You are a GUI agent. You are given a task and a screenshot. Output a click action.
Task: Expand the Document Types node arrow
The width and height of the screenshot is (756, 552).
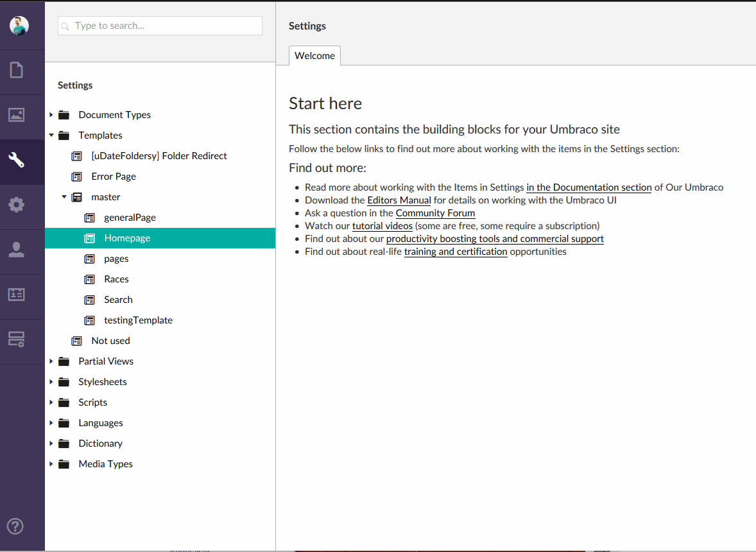[51, 115]
